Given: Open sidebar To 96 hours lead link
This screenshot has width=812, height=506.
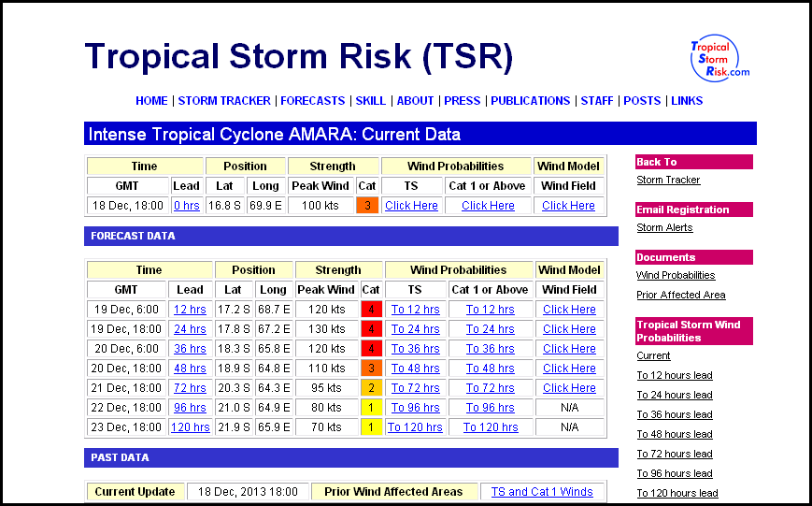Looking at the screenshot, I should 675,474.
